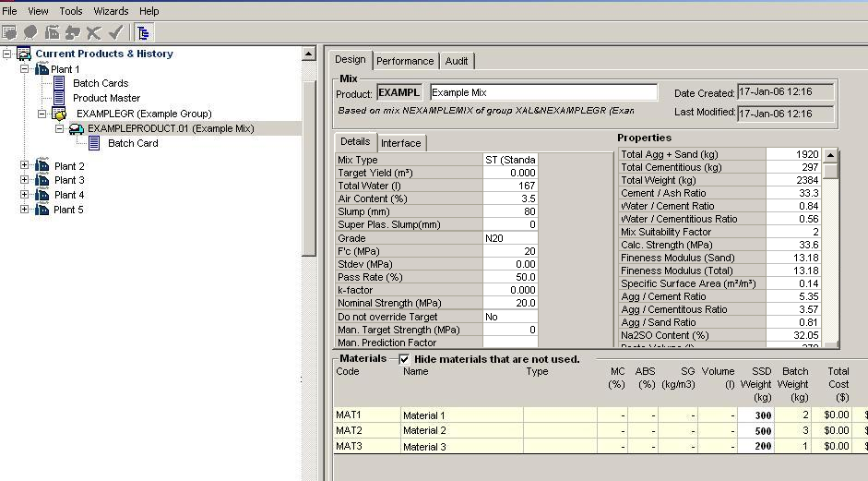The image size is (868, 481).
Task: Expand the Plant 2 tree node
Action: 24,166
